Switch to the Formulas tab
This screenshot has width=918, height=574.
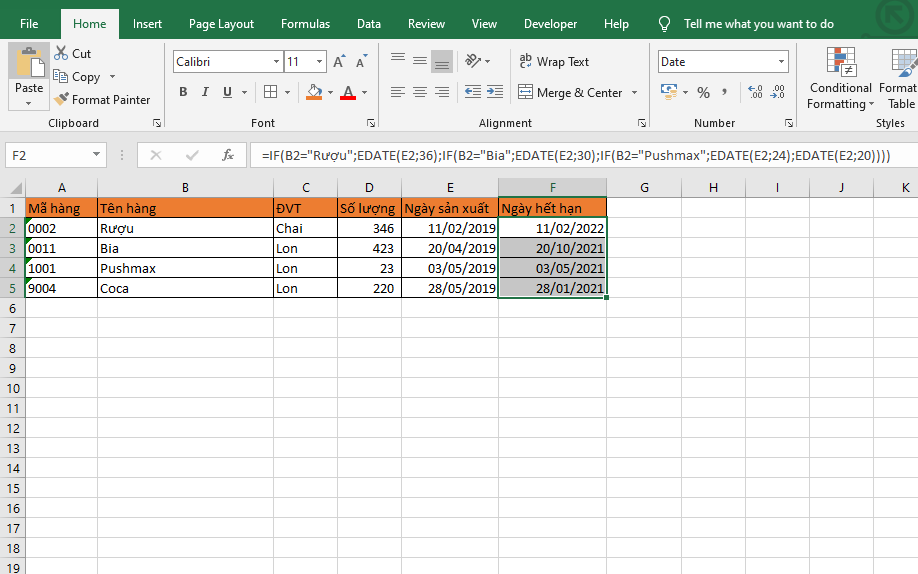click(305, 24)
